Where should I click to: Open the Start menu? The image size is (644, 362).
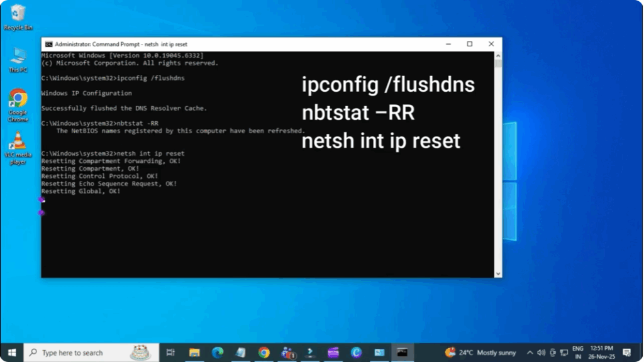coord(12,353)
